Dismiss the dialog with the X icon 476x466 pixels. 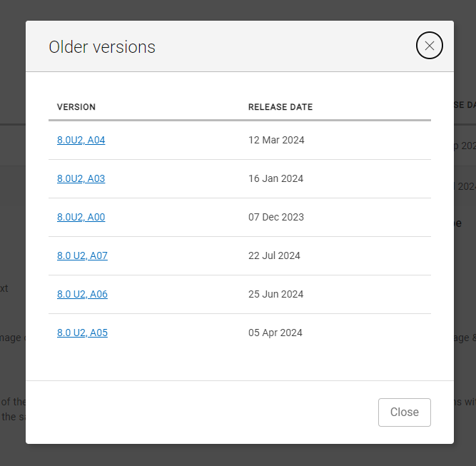point(430,46)
